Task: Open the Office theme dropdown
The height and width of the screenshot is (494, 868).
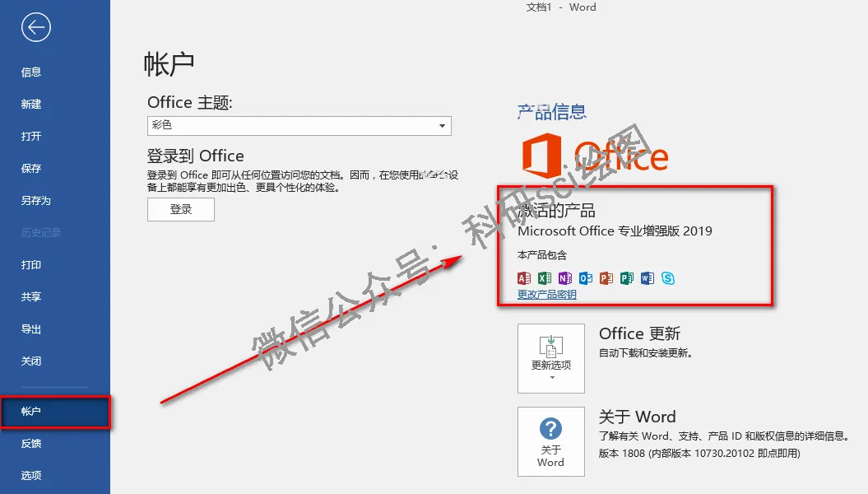Action: 299,126
